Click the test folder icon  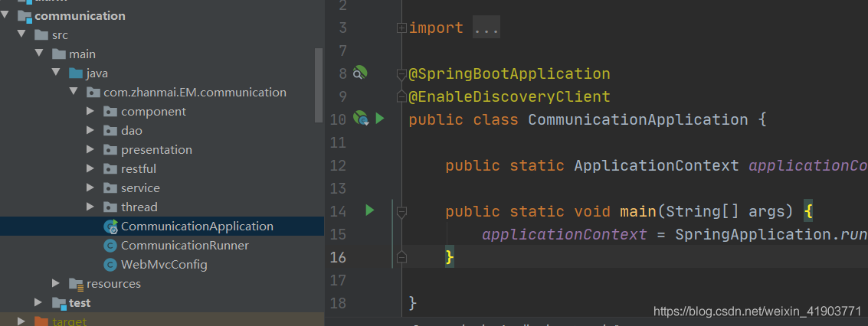pos(59,303)
